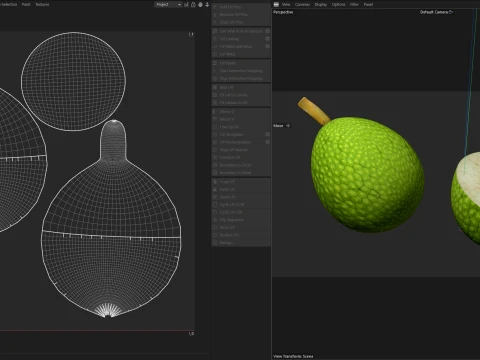Click first icon right of projection dropdown
Screen dimensions: 480x360
click(186, 5)
